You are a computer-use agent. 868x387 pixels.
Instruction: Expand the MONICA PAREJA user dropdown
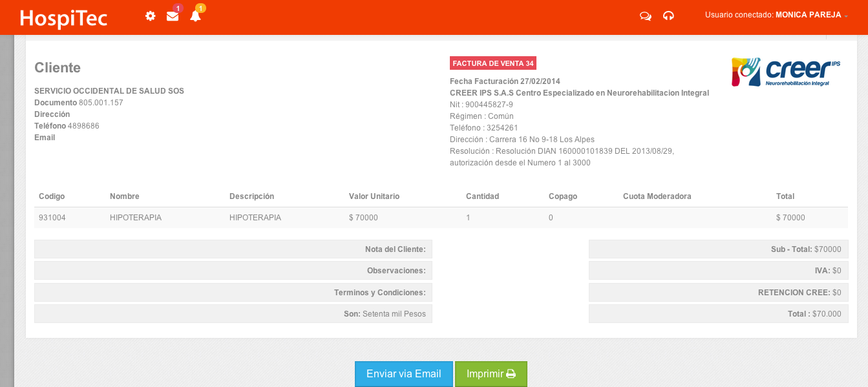(x=808, y=15)
